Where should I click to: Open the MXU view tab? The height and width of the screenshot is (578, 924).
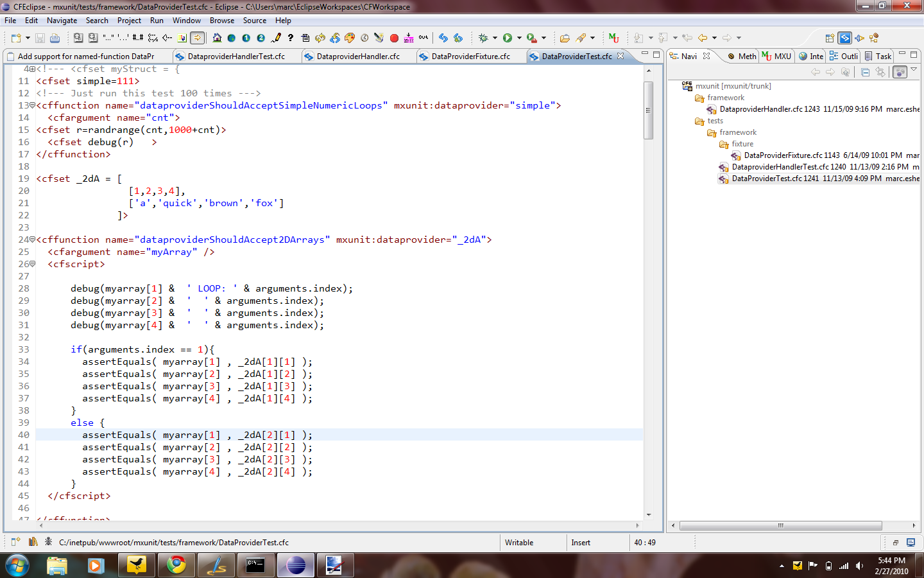(776, 57)
